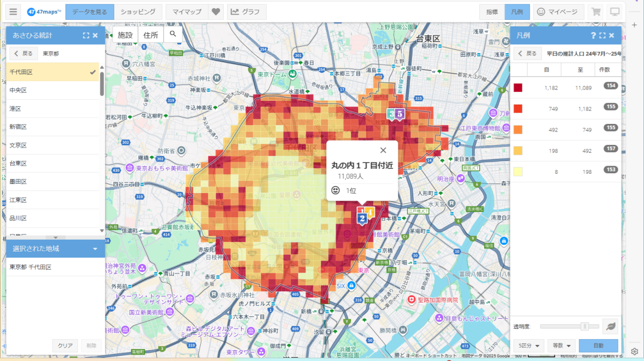Uncheck 千代田区 in the ward list
Viewport: 644px width, 361px height.
point(53,72)
